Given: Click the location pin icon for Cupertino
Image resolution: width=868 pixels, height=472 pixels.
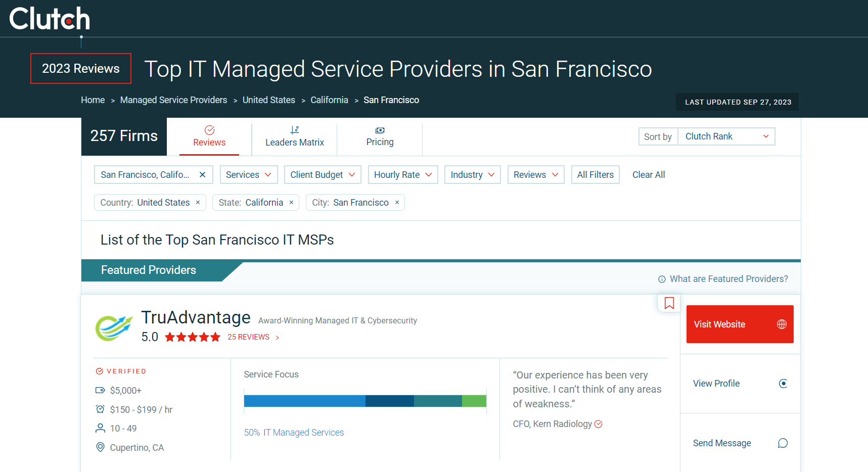Looking at the screenshot, I should click(x=100, y=448).
